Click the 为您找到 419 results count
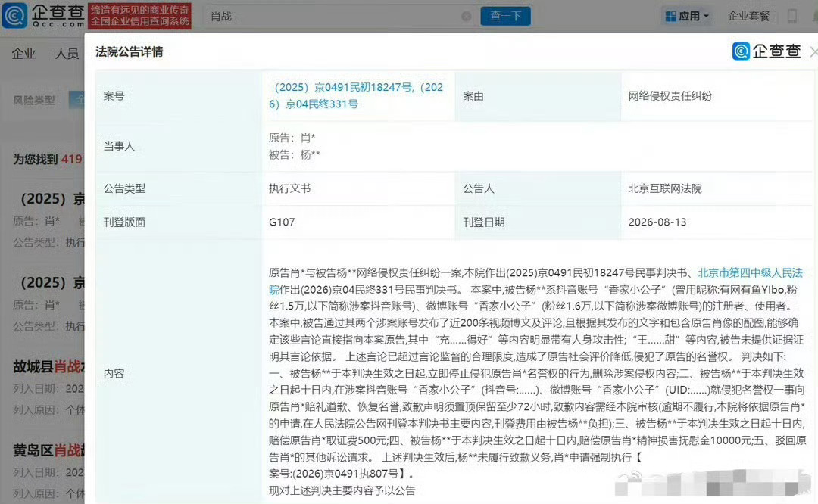The image size is (818, 504). 48,160
